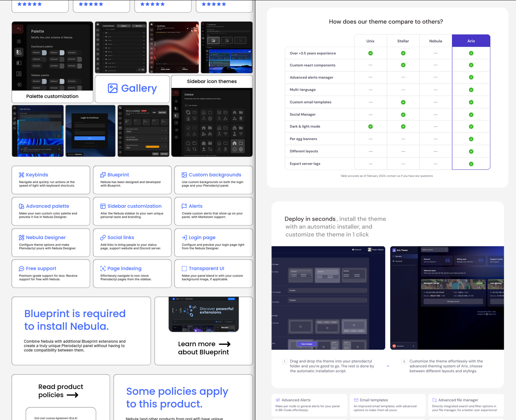The image size is (516, 420).
Task: Open the Enable dropdown in the Arix settings screenshot
Action: click(x=327, y=290)
